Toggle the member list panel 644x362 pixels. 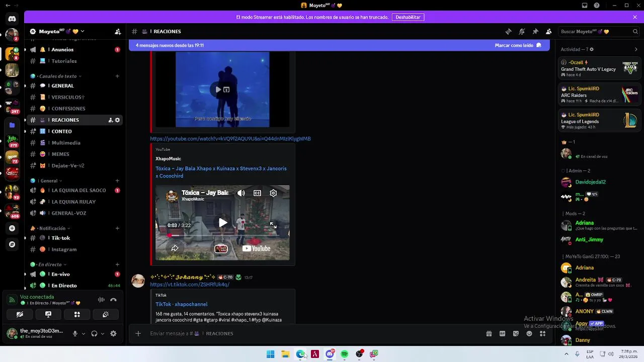tap(549, 31)
